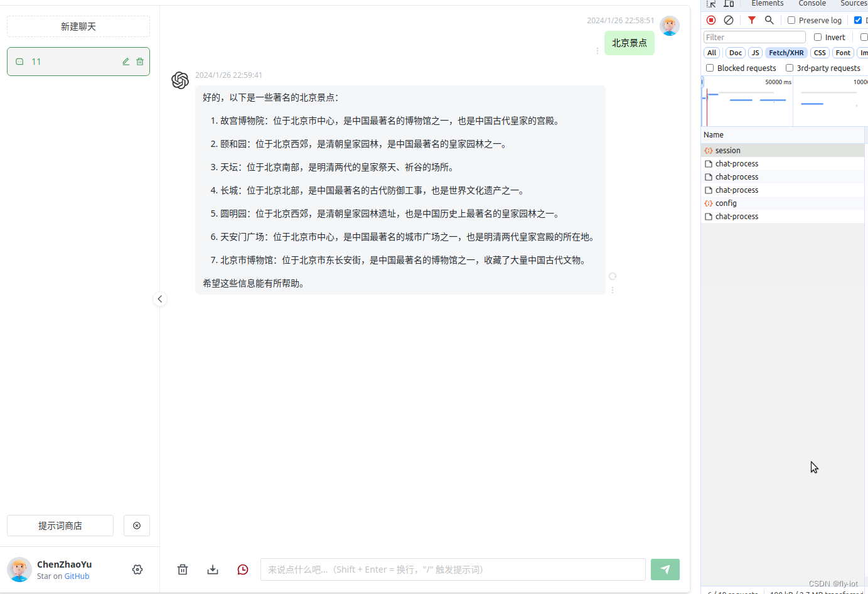
Task: Switch to the Console tab in DevTools
Action: [812, 4]
